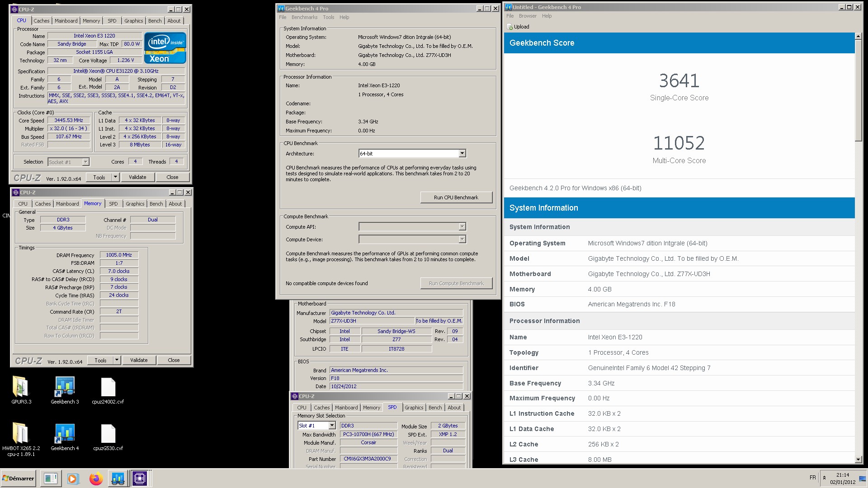Click Close button in Memory CPU-Z window
Viewport: 868px width, 488px height.
pyautogui.click(x=174, y=360)
